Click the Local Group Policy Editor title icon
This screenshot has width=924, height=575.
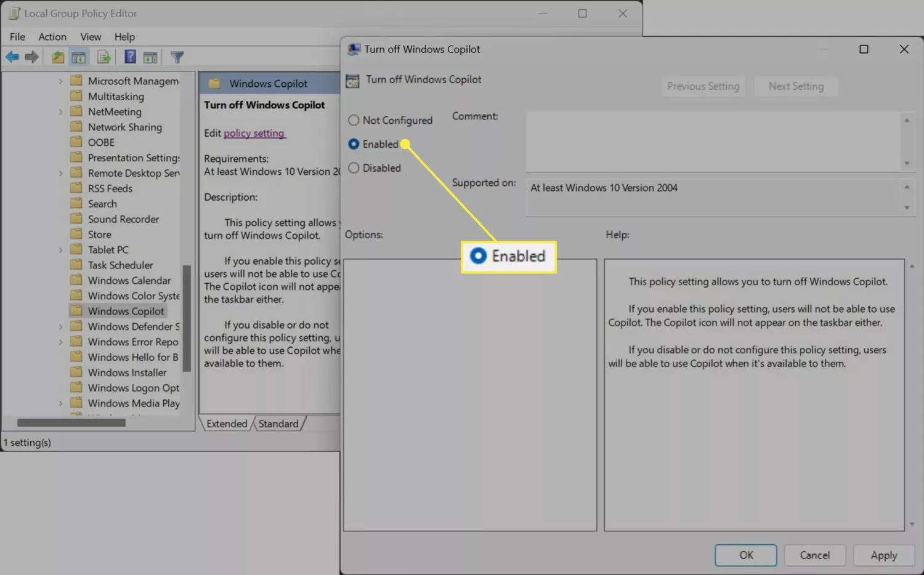click(x=14, y=14)
